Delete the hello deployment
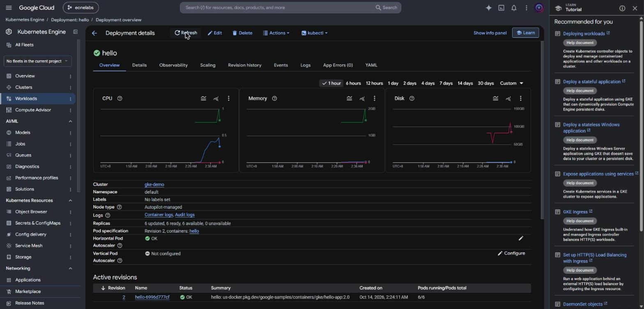This screenshot has height=309, width=644. [242, 33]
